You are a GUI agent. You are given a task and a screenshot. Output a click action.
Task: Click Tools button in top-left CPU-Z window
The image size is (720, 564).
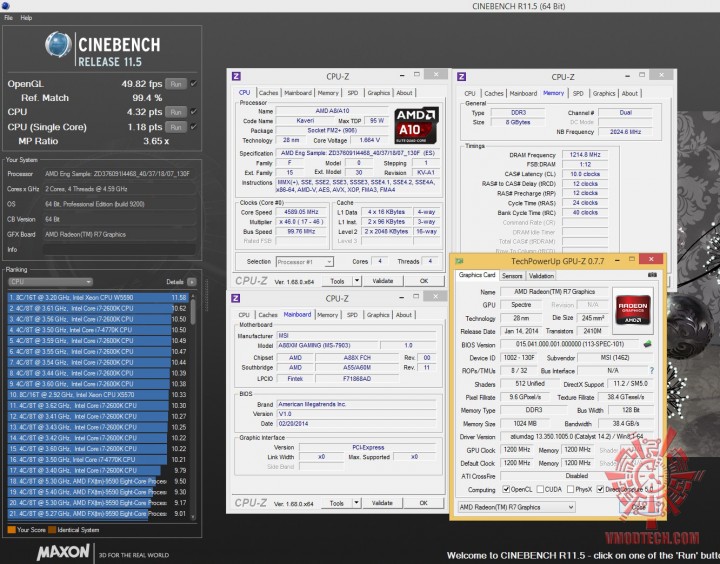337,281
